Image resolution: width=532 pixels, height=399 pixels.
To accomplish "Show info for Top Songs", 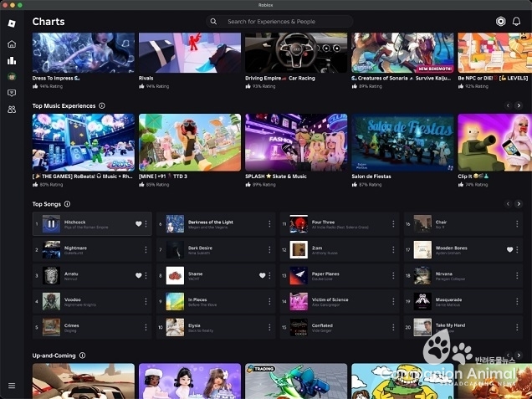I will 67,204.
